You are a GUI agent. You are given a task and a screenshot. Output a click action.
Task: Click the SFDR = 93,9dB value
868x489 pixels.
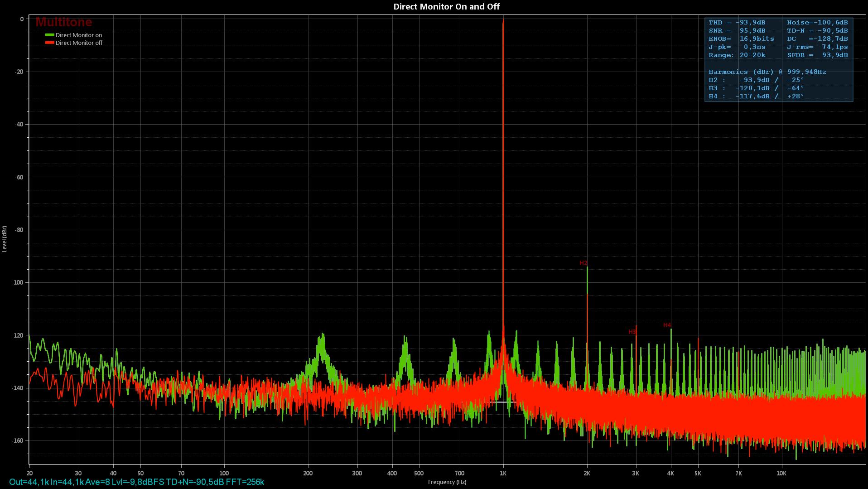tap(817, 55)
